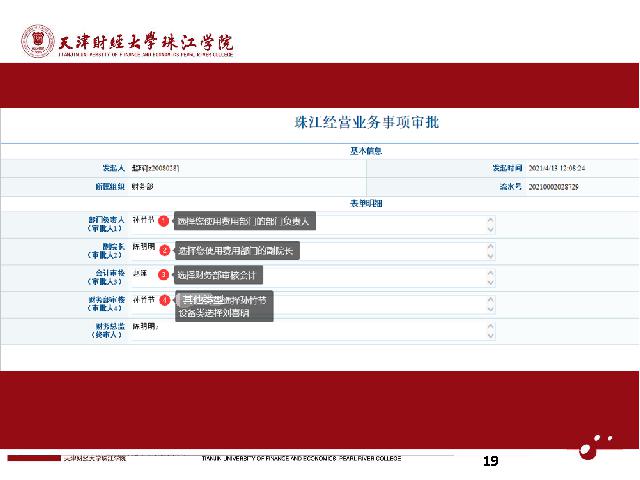640x480 pixels.
Task: Click the 所属组织 label
Action: pos(109,187)
